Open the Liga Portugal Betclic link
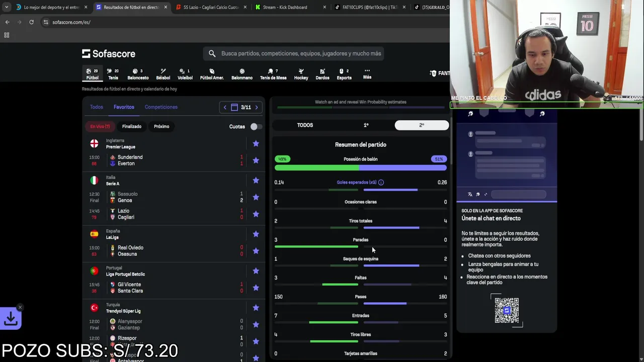Screen dimensions: 644x362 click(x=125, y=274)
